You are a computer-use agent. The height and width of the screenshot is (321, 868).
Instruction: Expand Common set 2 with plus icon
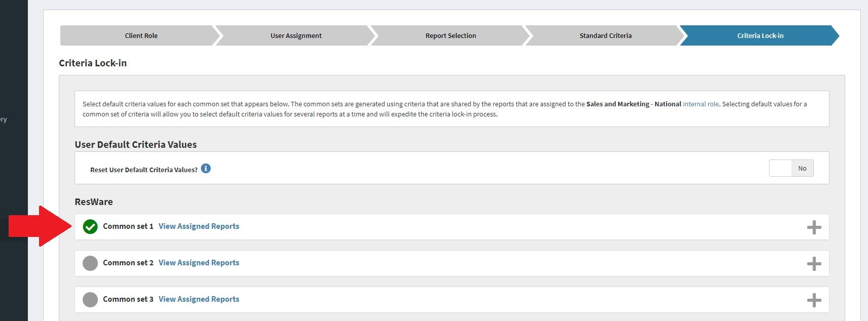814,264
